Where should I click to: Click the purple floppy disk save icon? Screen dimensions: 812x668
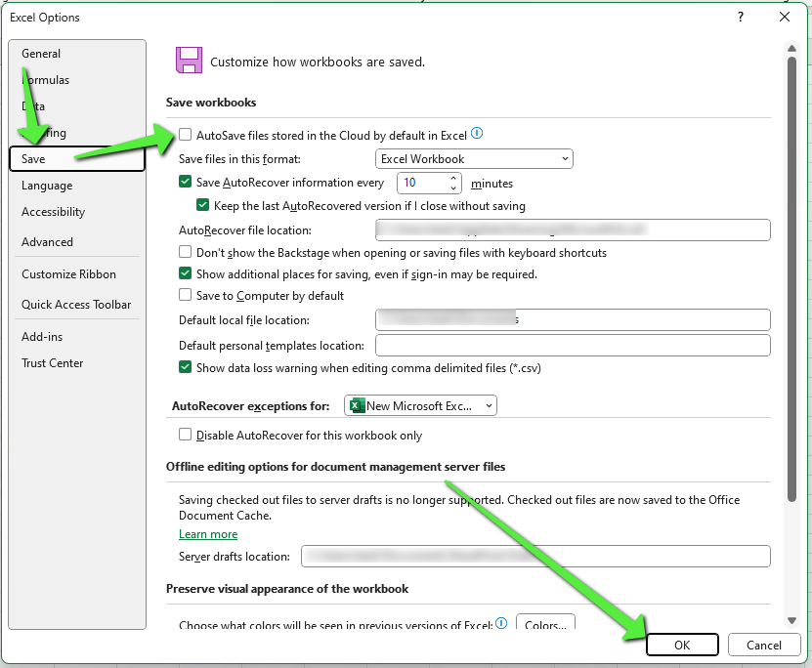pos(189,61)
